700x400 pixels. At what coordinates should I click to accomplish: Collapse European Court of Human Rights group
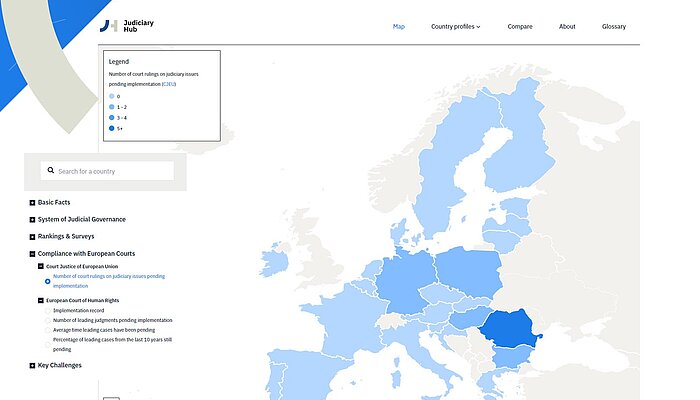pyautogui.click(x=41, y=300)
